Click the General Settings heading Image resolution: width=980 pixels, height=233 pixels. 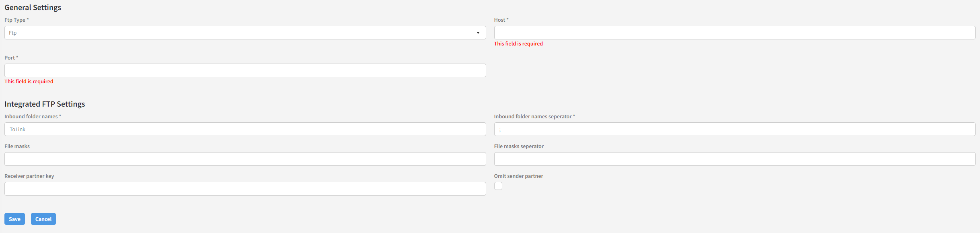click(x=33, y=8)
